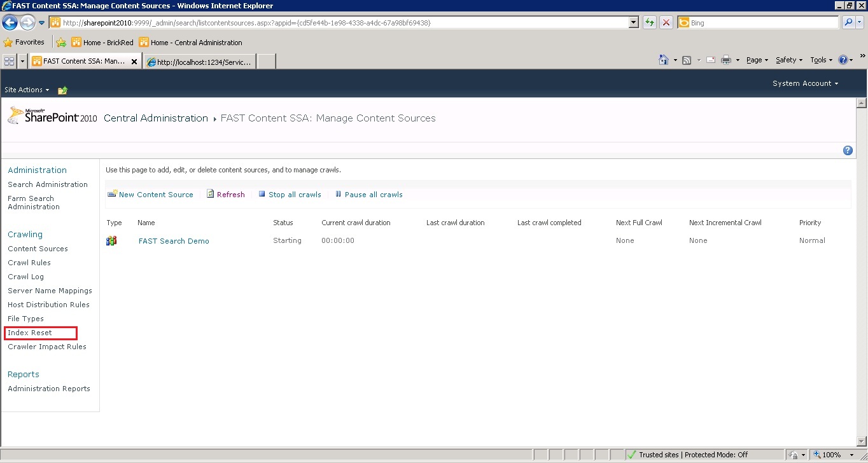The image size is (868, 463).
Task: Click the SharePoint 2010 logo
Action: click(x=53, y=116)
